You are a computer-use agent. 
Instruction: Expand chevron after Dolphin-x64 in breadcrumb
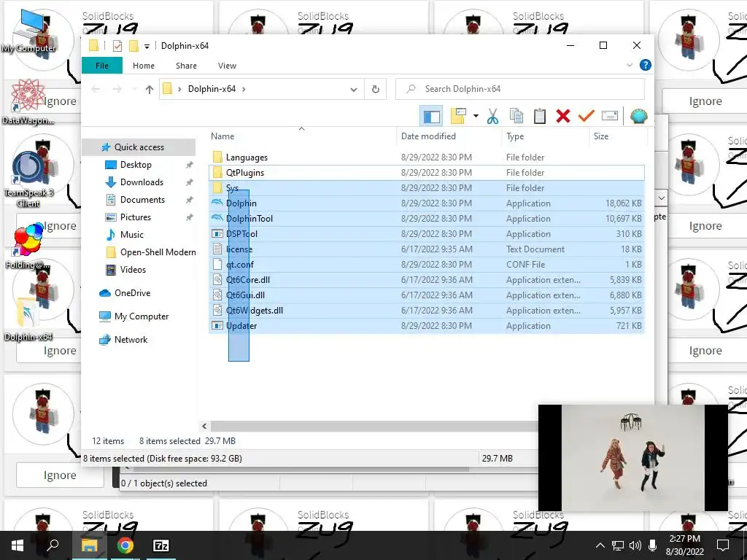tap(244, 89)
